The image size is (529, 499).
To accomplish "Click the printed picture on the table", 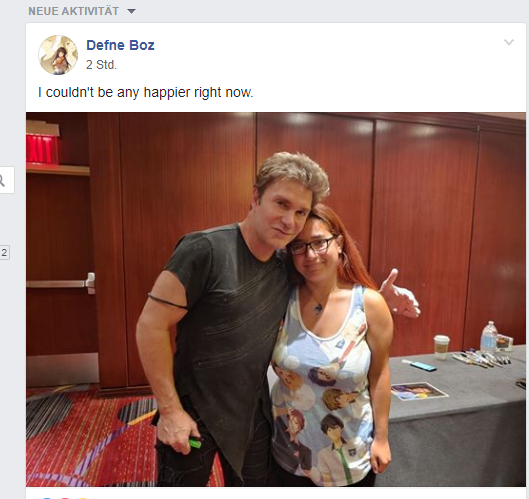I will 420,391.
